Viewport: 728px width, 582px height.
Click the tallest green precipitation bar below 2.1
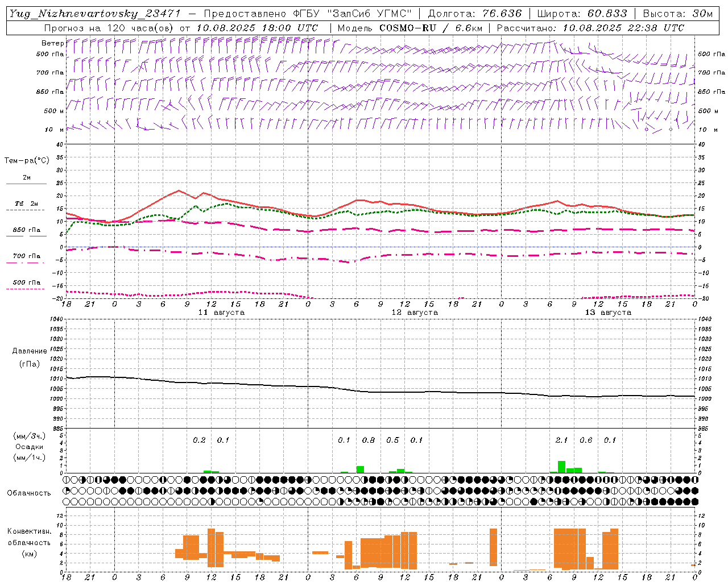coord(562,467)
